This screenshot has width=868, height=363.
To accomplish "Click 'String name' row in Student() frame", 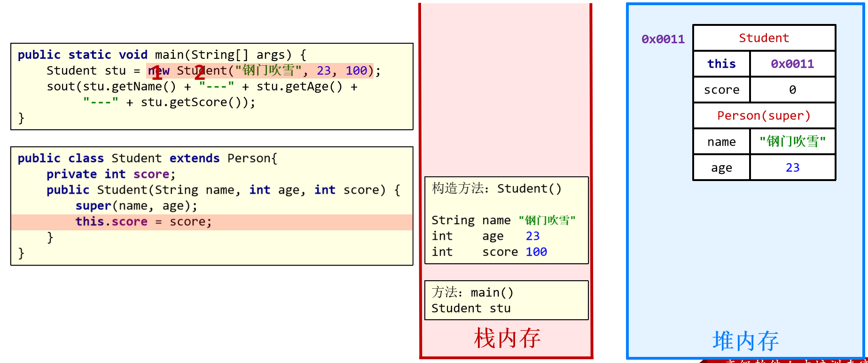I will [x=504, y=220].
